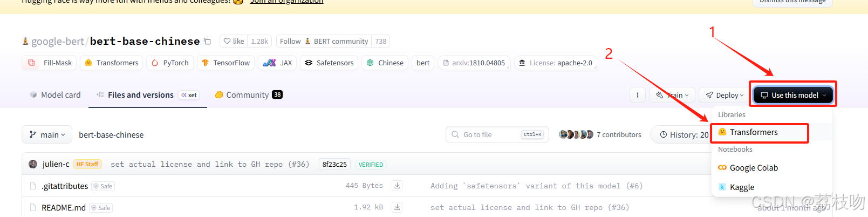Open the Train dropdown
868x217 pixels.
[x=672, y=95]
